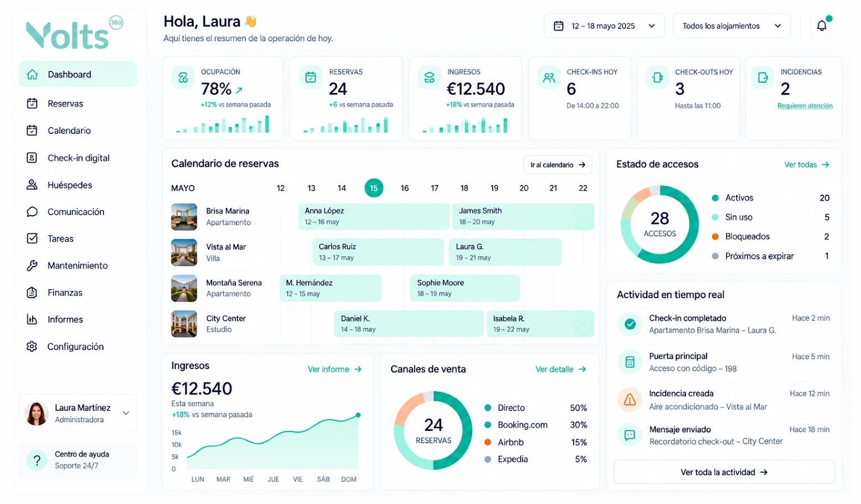Viewport: 861px width, 504px height.
Task: Click the Puerta principal keypad icon
Action: point(630,362)
